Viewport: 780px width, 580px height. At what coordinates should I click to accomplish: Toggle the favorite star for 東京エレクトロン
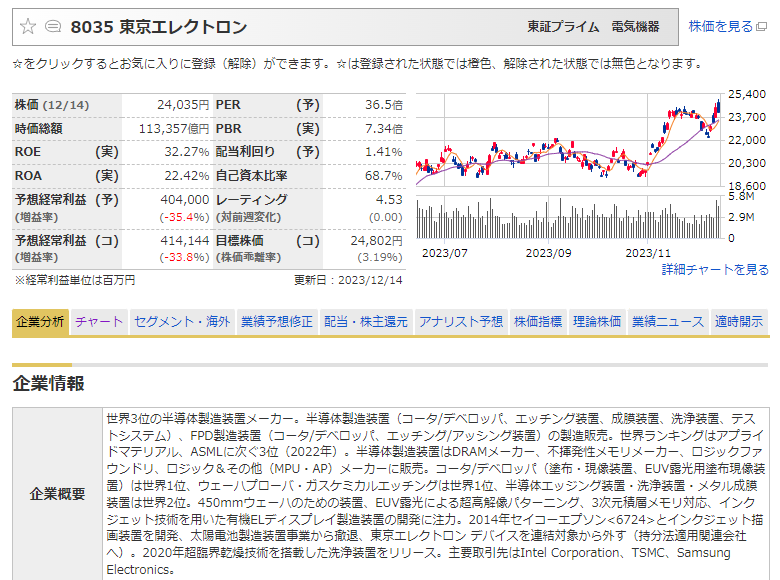pos(28,27)
